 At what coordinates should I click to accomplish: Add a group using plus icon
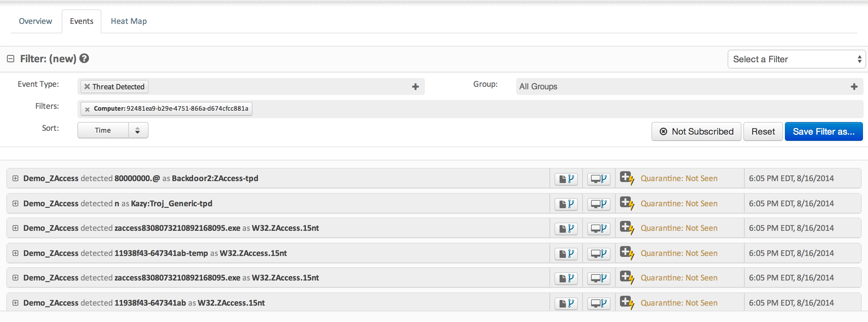(854, 86)
